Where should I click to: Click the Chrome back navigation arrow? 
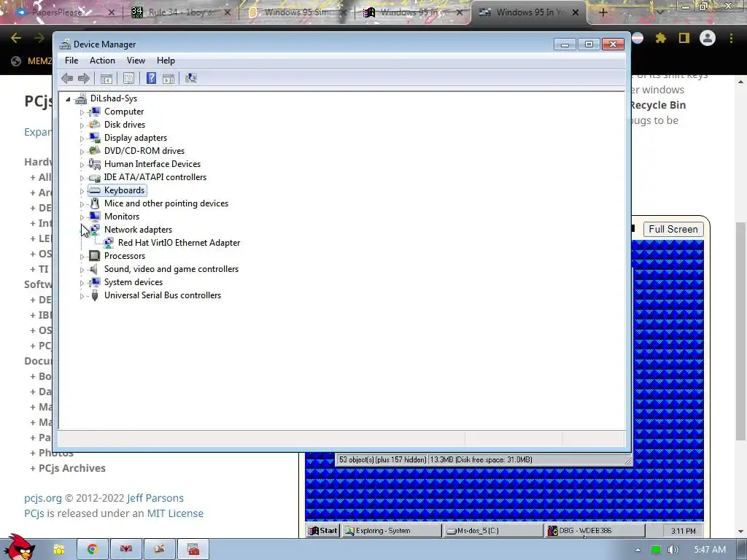click(16, 38)
